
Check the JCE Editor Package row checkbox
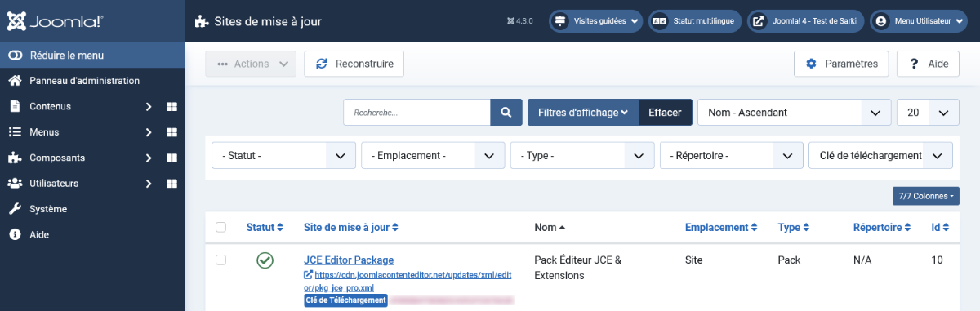(x=220, y=260)
